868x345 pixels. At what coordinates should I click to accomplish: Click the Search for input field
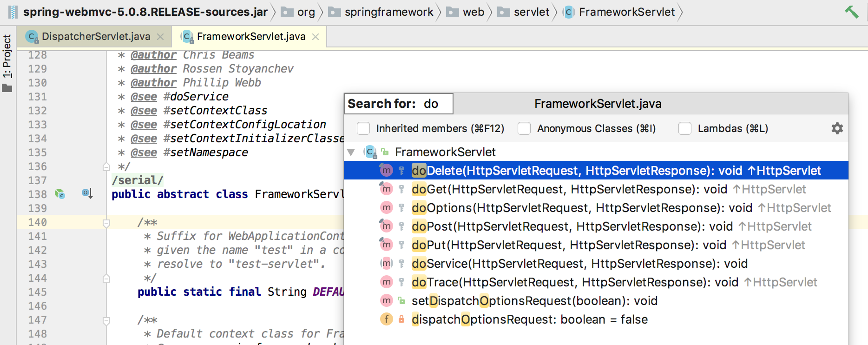[399, 103]
